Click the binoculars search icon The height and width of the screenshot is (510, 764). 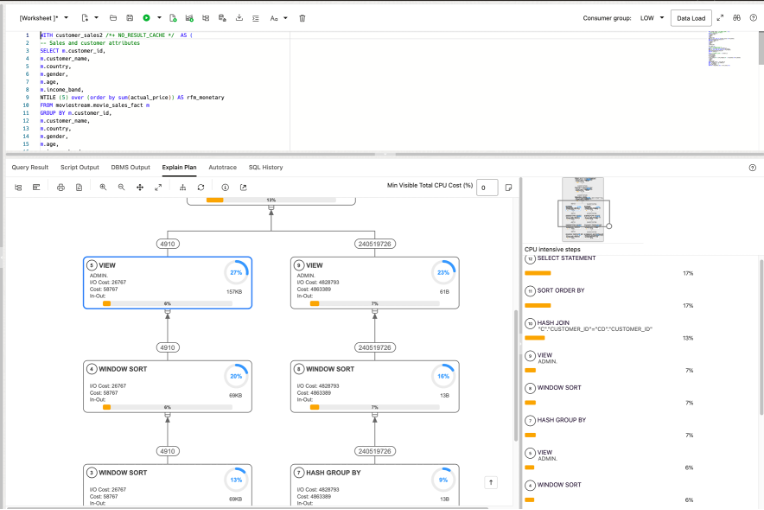point(737,18)
